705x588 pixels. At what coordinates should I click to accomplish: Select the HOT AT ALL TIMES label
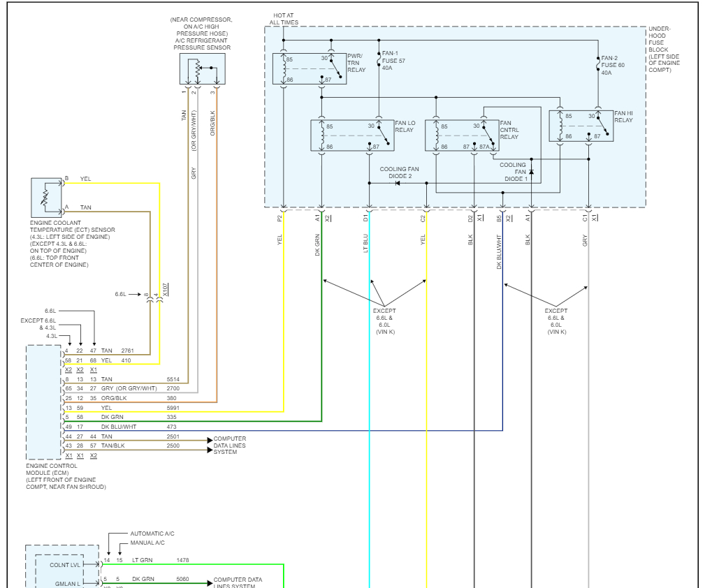[284, 19]
